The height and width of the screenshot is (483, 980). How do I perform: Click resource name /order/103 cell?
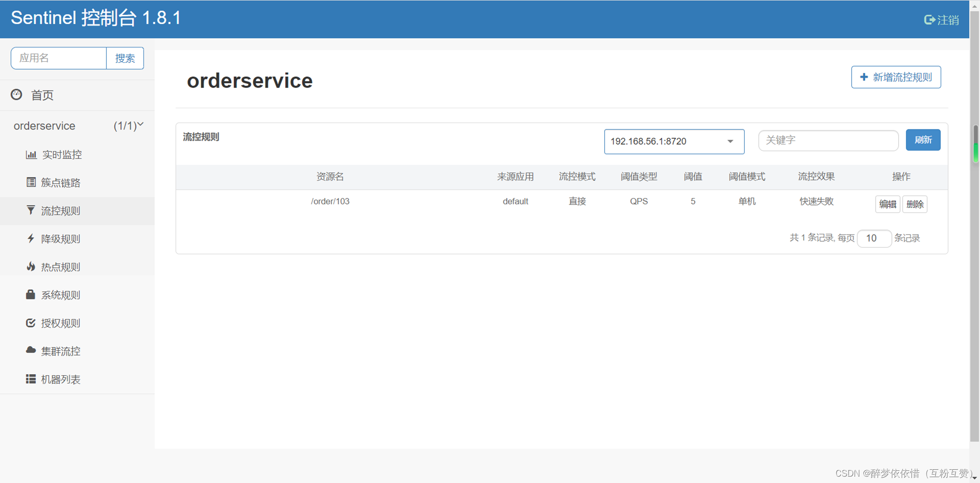[x=330, y=202]
